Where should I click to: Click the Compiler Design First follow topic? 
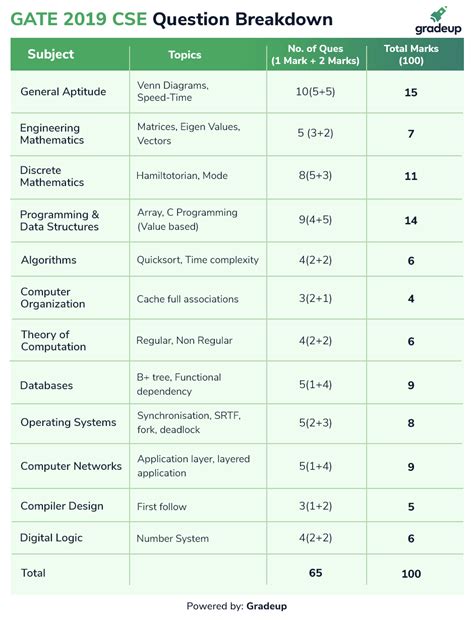pyautogui.click(x=162, y=507)
